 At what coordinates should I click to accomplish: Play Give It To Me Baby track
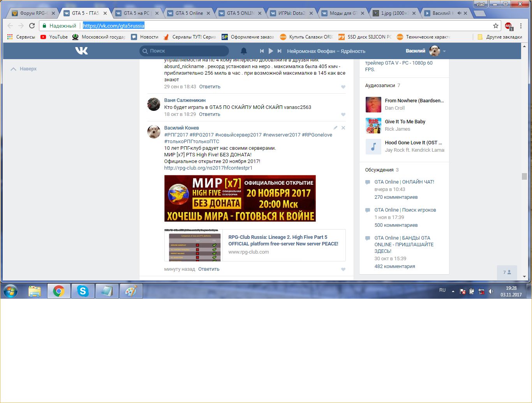pos(373,126)
